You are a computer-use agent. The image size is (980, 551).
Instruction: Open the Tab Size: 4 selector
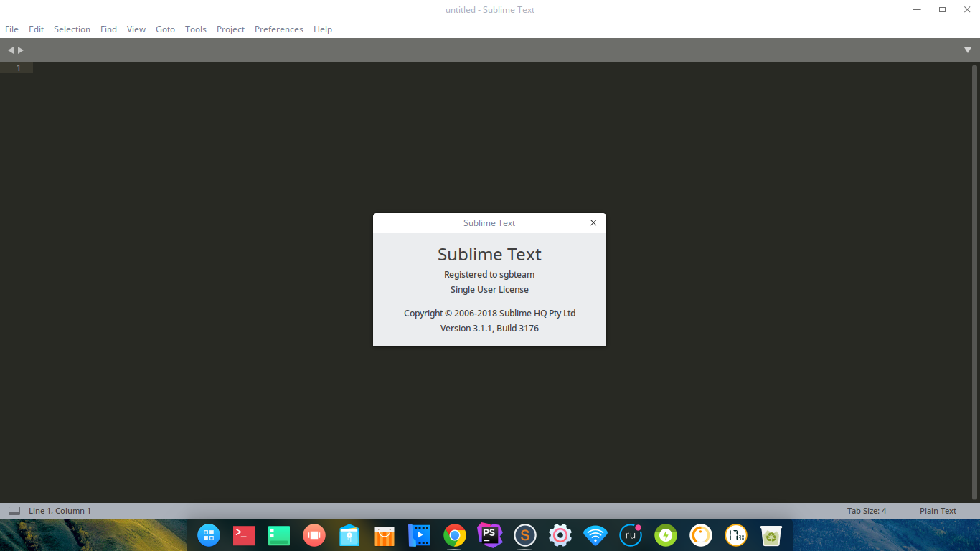tap(867, 511)
